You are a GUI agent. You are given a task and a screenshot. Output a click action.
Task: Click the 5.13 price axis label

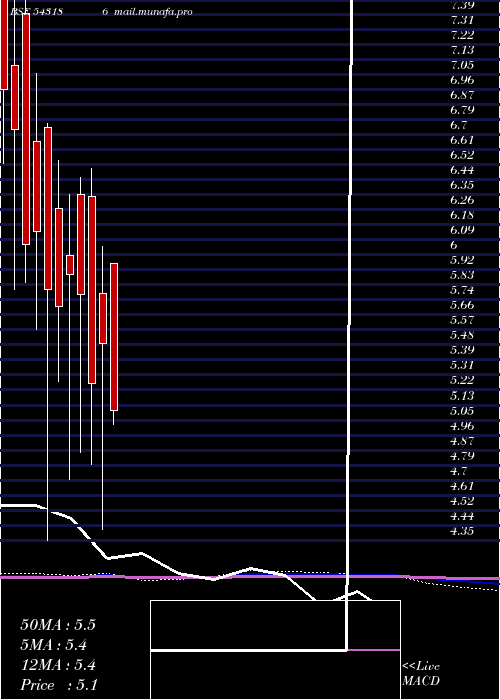point(462,396)
